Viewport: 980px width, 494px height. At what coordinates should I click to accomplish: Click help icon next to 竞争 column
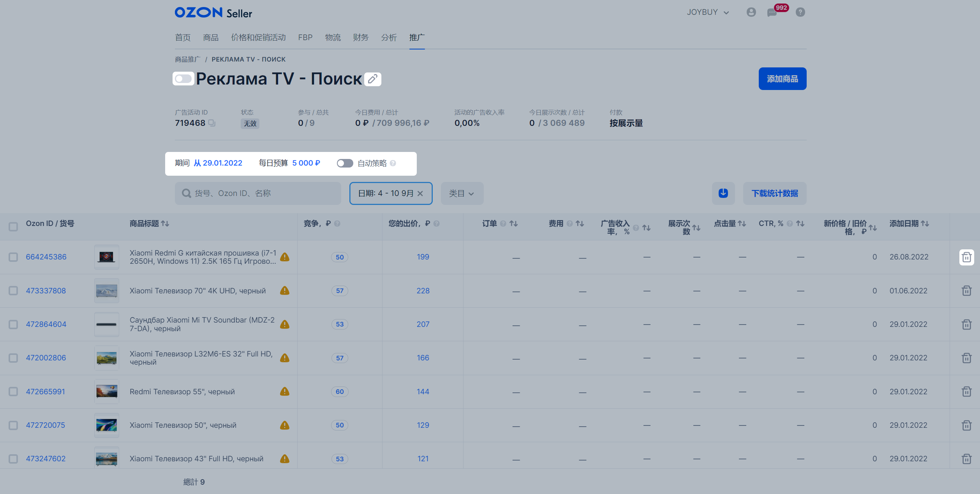[x=337, y=224]
